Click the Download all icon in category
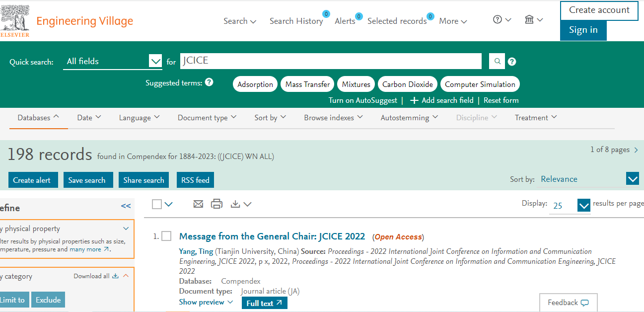 116,276
